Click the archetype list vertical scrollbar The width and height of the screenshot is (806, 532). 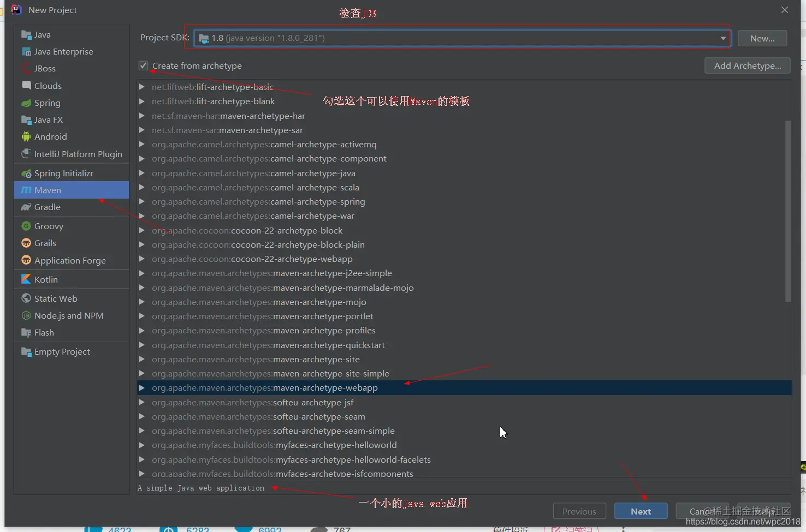tap(787, 211)
